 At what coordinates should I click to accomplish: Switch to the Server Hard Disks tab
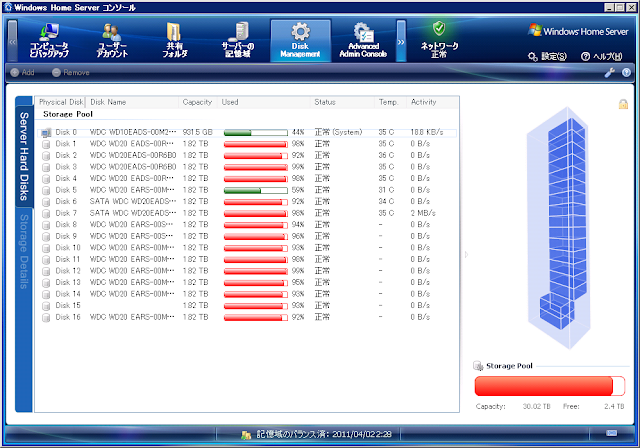click(24, 156)
